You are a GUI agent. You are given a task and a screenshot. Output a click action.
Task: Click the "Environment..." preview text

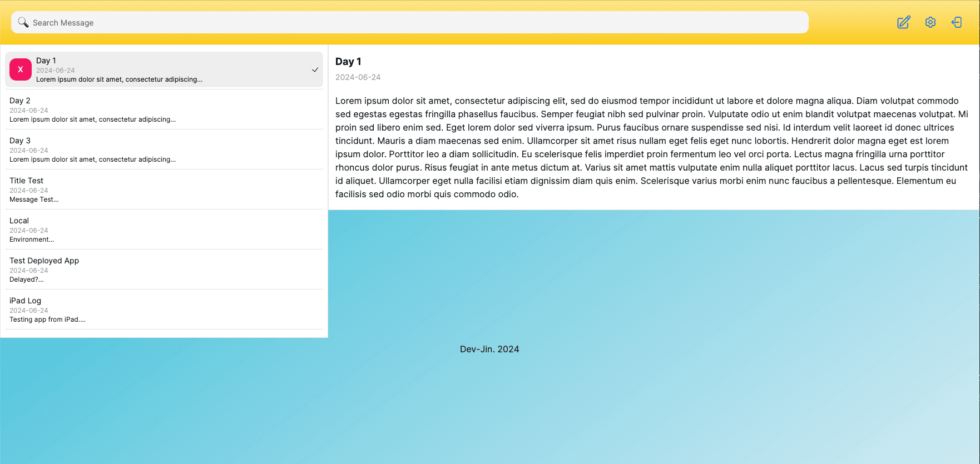[x=32, y=240]
